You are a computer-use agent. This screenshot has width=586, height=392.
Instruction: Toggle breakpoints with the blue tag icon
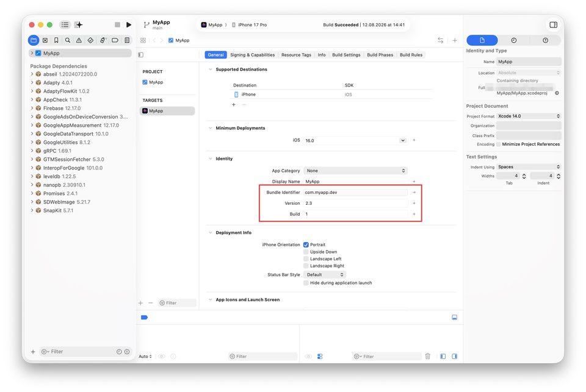coord(144,318)
